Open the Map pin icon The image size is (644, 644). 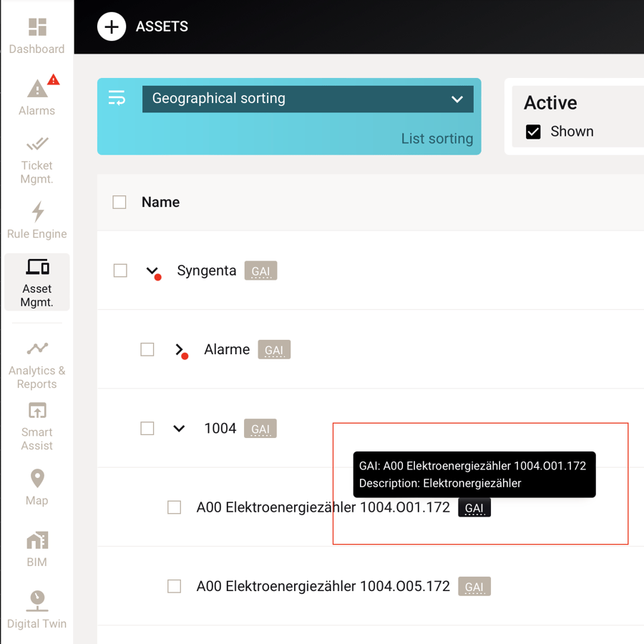pyautogui.click(x=37, y=479)
